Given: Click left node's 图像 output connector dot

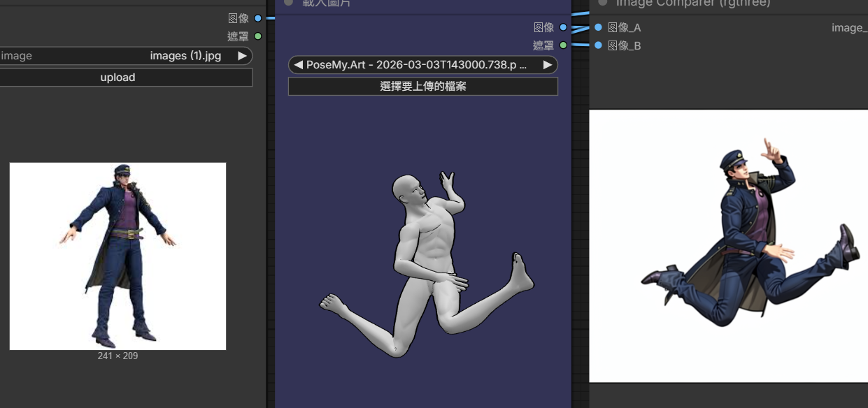Looking at the screenshot, I should pos(258,18).
